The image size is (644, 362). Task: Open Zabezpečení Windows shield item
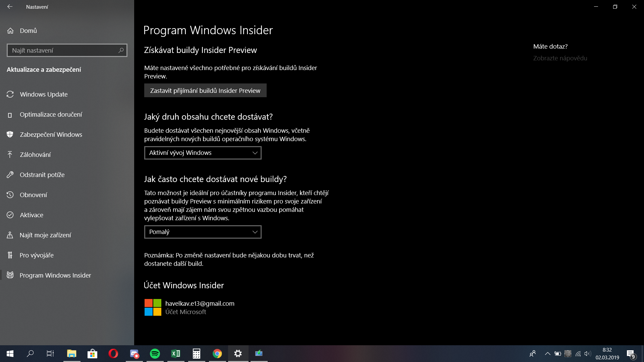[51, 134]
